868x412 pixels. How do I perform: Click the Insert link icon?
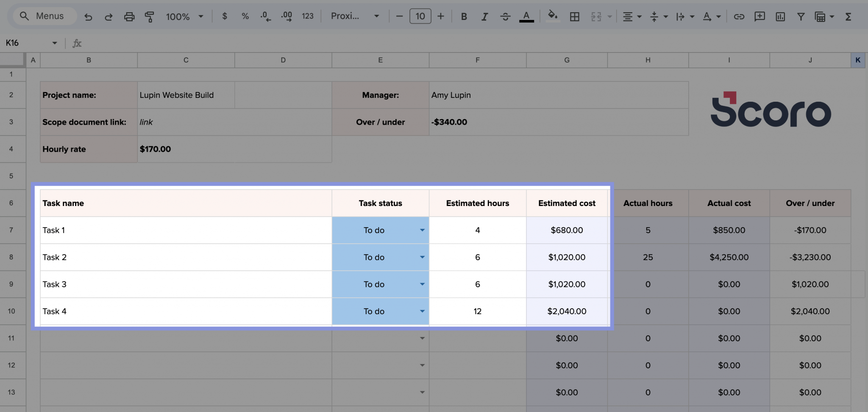740,17
